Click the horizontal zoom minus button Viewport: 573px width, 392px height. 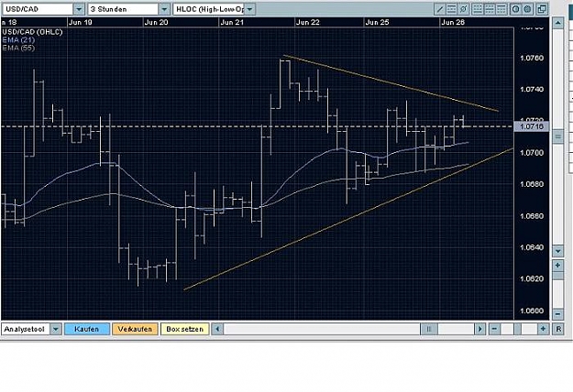pos(494,329)
